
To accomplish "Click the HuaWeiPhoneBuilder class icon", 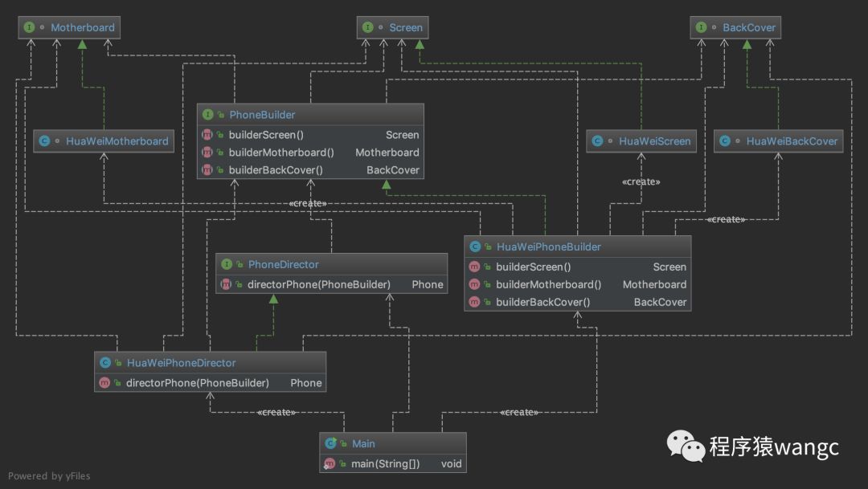I will (x=475, y=247).
